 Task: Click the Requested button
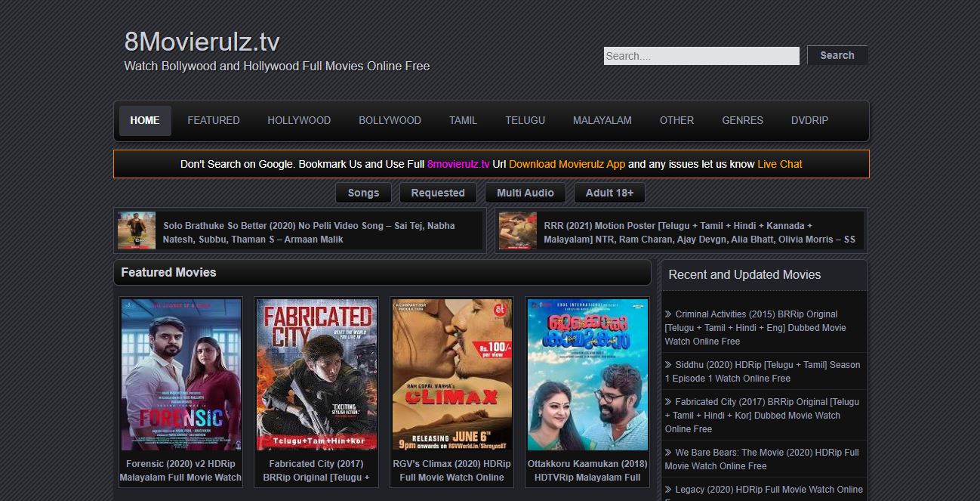pos(438,193)
